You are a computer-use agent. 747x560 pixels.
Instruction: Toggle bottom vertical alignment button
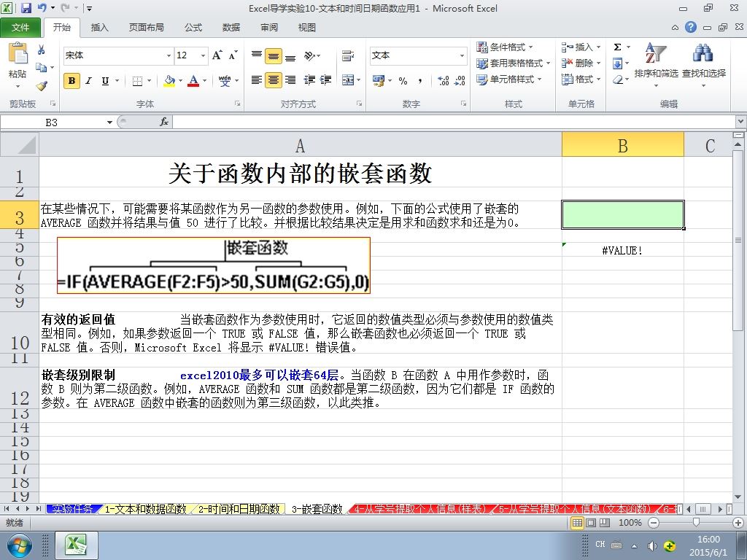[x=290, y=56]
